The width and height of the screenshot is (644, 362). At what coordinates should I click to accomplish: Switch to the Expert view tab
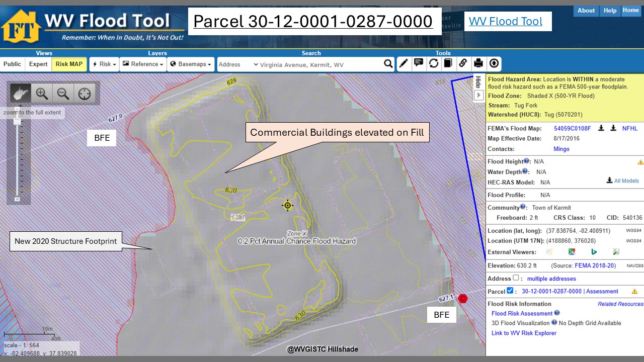[x=38, y=64]
